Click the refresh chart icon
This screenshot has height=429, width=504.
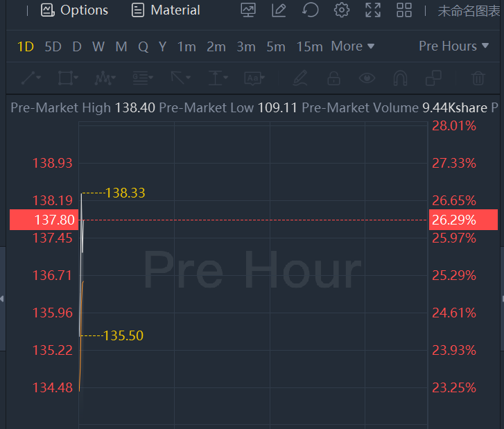click(x=311, y=10)
